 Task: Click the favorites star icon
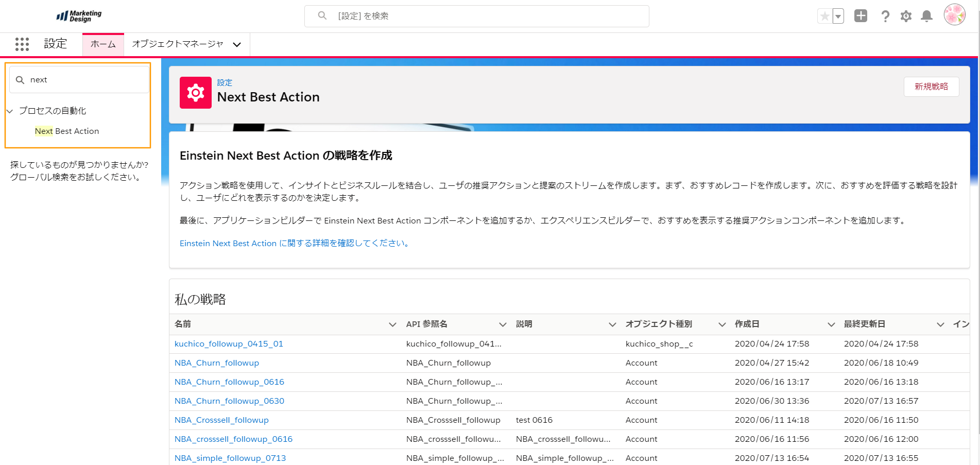point(824,16)
